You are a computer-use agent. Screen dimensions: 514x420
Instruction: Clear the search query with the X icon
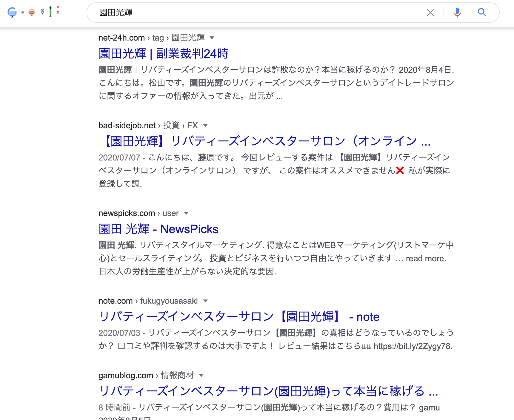coord(430,13)
